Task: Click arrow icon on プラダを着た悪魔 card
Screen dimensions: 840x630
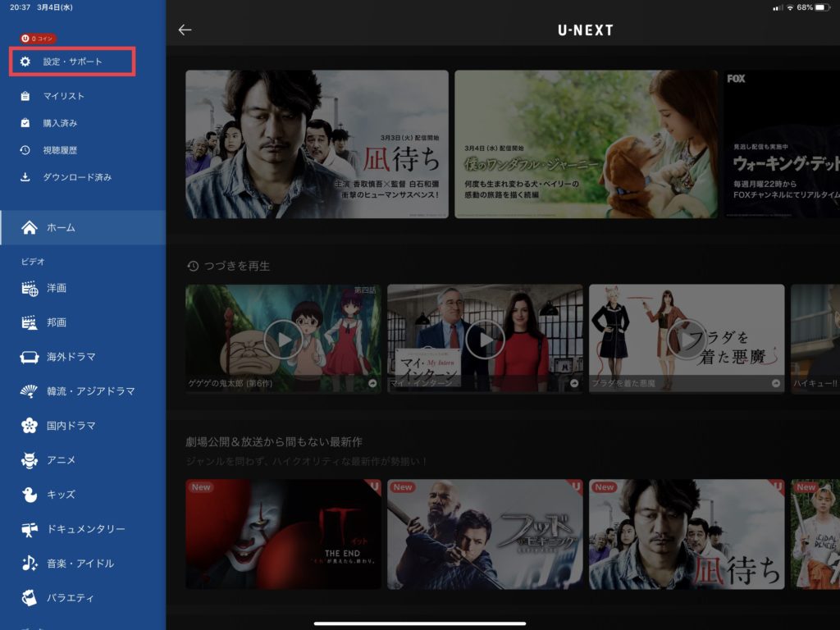Action: pyautogui.click(x=776, y=384)
